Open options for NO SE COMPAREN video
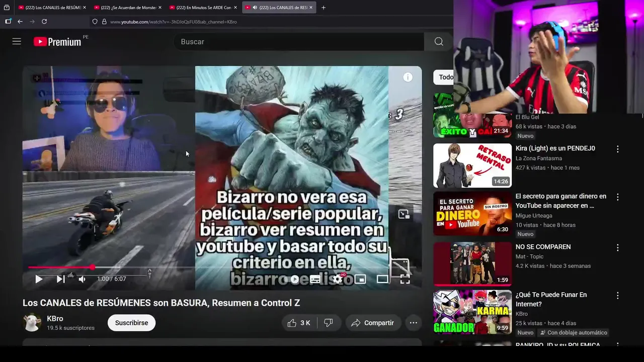This screenshot has height=362, width=644. pos(618,248)
